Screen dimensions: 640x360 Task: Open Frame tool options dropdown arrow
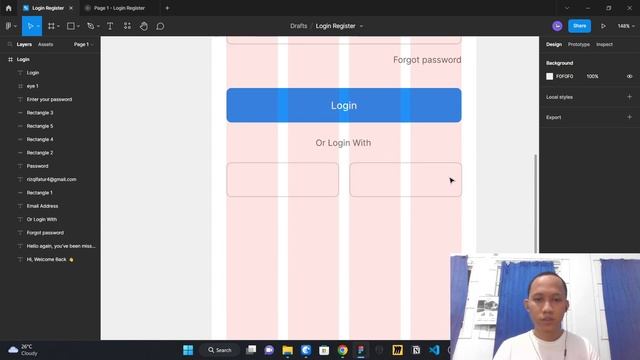coord(58,27)
